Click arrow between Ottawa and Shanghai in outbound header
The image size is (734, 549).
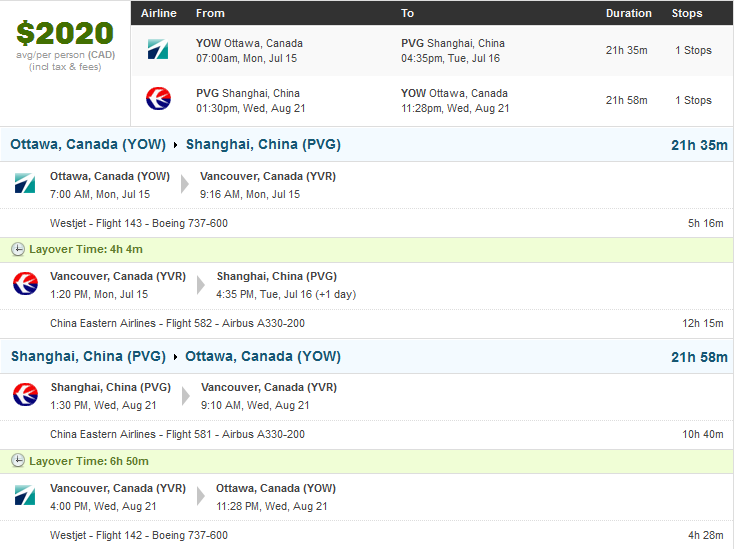pyautogui.click(x=176, y=145)
